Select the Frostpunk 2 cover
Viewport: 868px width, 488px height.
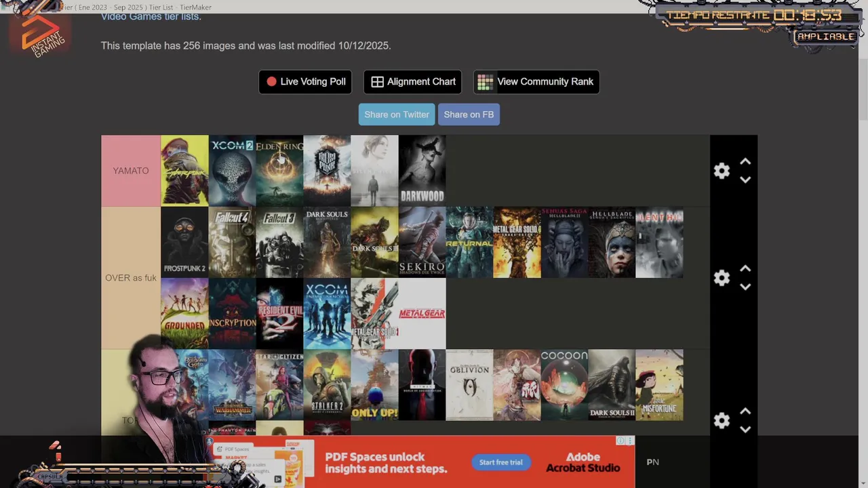coord(184,242)
